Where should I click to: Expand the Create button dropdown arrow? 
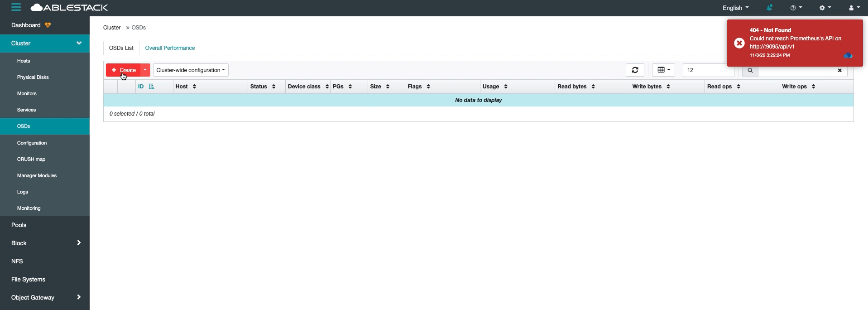145,70
